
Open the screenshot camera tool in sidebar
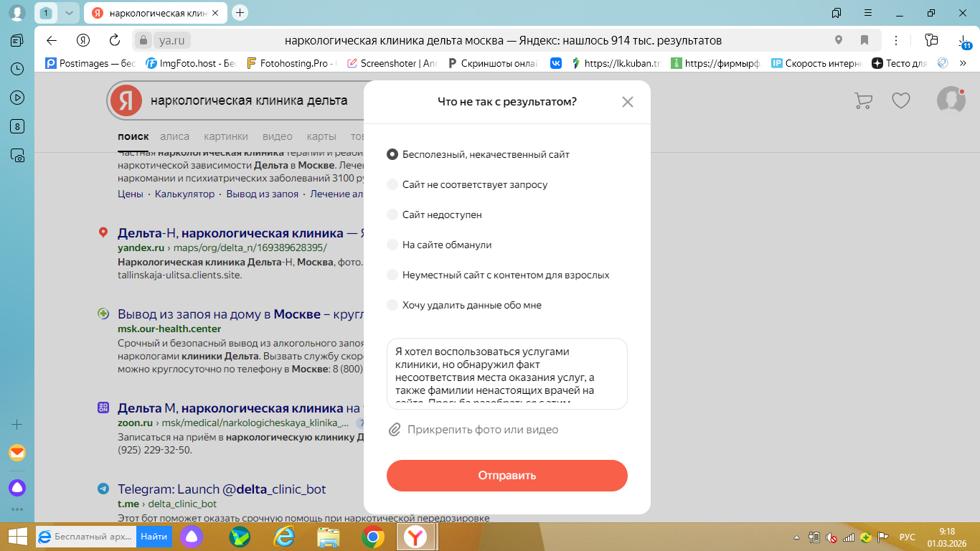(x=17, y=155)
